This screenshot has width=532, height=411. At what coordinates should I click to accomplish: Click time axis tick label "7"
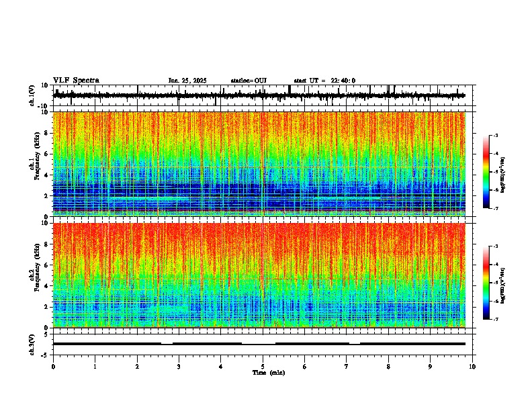pyautogui.click(x=347, y=367)
